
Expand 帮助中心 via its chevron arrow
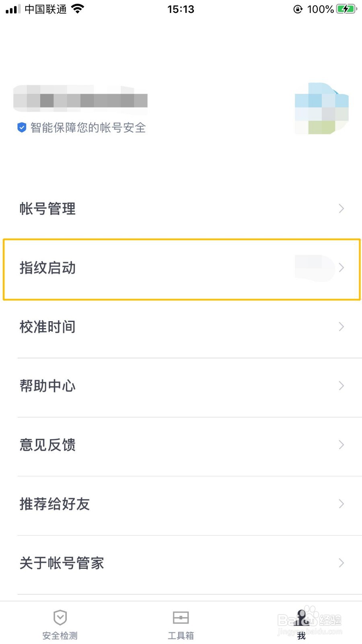click(x=341, y=386)
